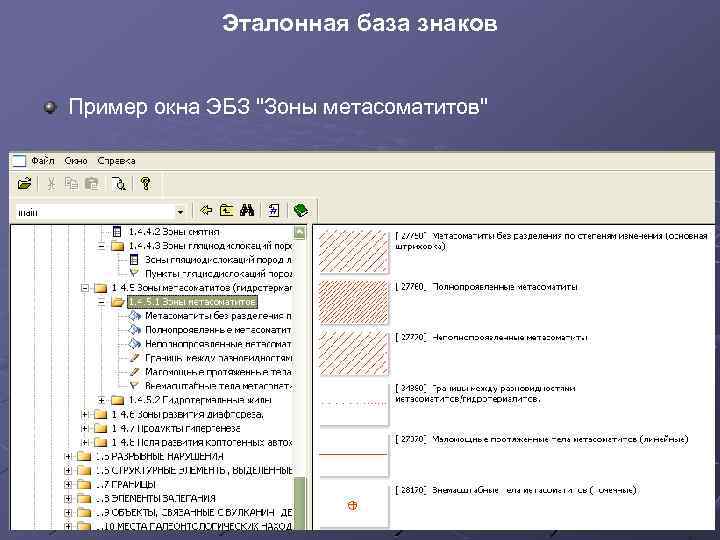This screenshot has height=540, width=720.
Task: Click the green book icon
Action: [301, 210]
